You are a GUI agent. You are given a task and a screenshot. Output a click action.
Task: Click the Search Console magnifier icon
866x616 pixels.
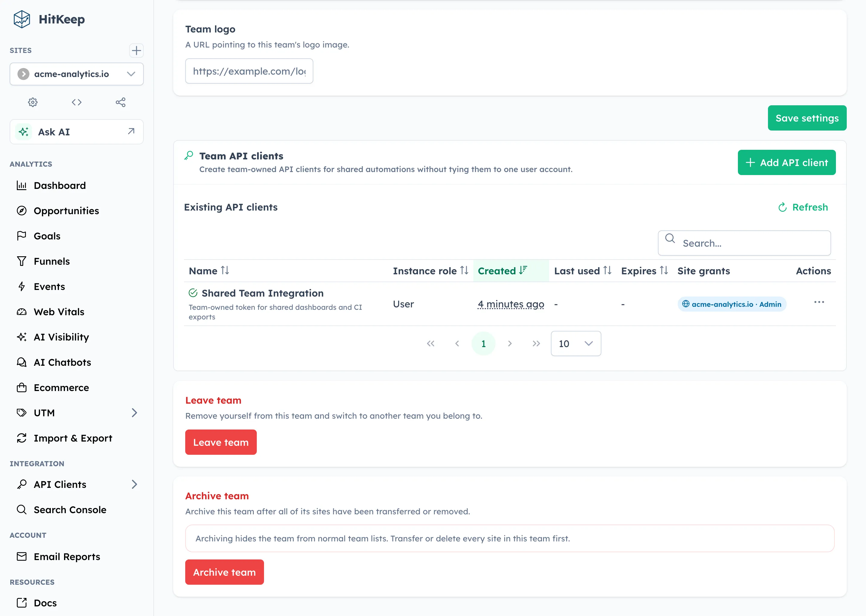(22, 510)
